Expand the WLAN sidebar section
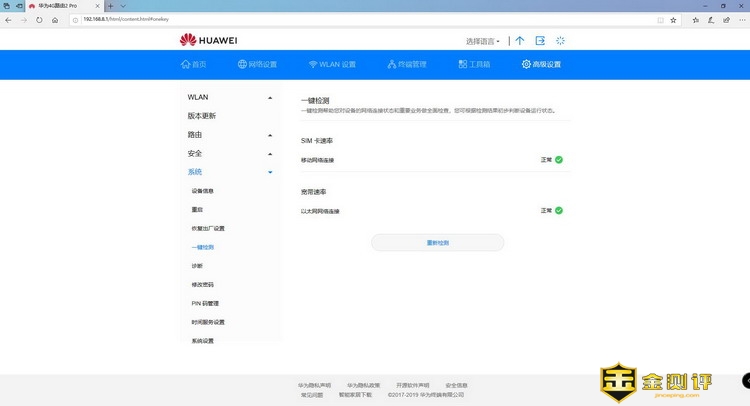The image size is (750, 406). click(x=229, y=97)
